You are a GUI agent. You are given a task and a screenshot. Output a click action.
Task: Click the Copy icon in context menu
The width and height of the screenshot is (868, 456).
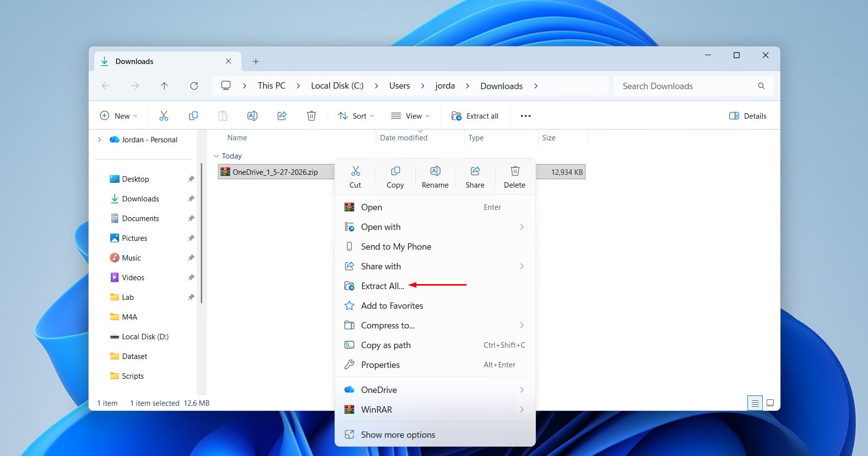(395, 171)
